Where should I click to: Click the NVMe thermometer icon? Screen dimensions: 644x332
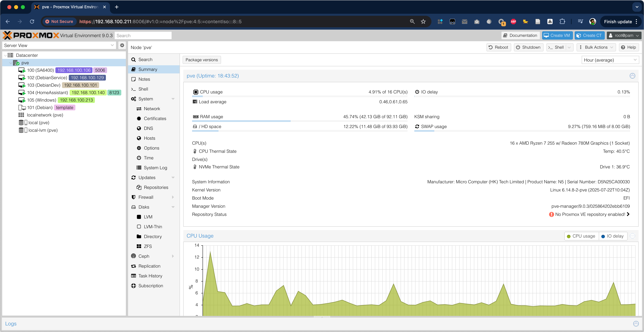[x=195, y=167]
